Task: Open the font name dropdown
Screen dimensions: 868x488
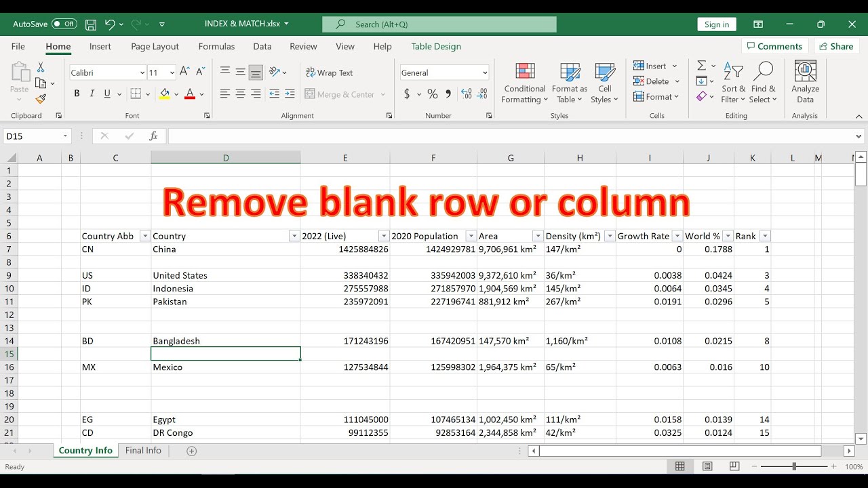Action: 142,73
